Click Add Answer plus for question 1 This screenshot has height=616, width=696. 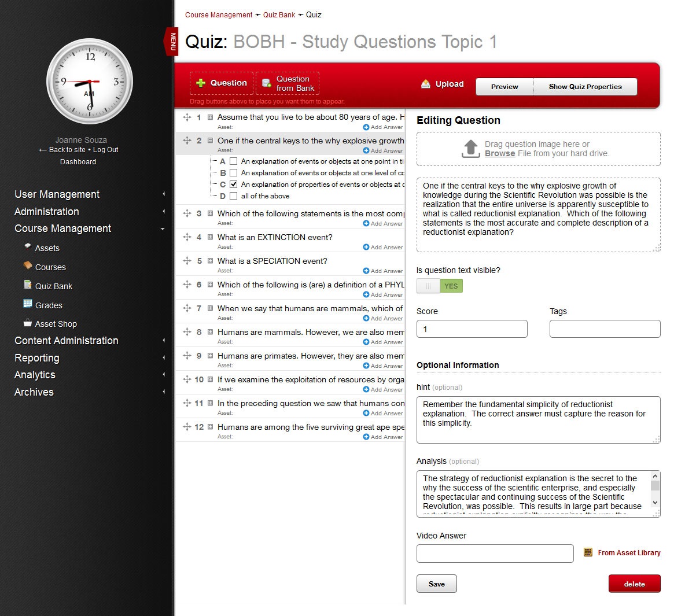click(366, 127)
